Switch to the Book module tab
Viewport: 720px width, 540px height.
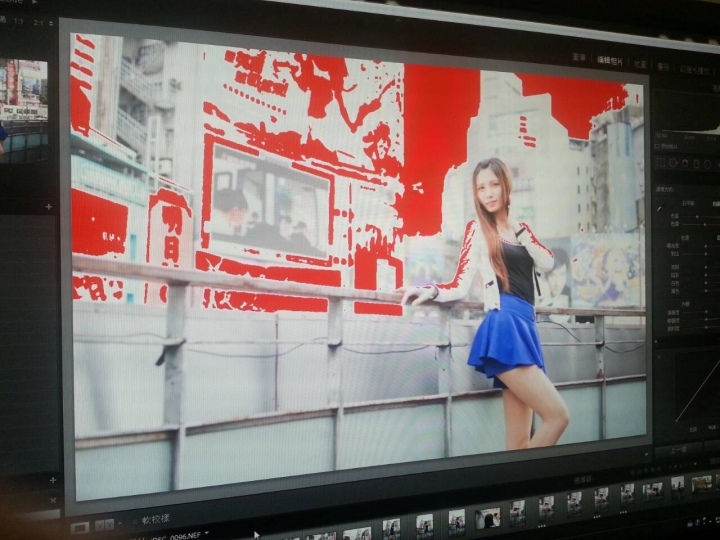click(x=664, y=68)
